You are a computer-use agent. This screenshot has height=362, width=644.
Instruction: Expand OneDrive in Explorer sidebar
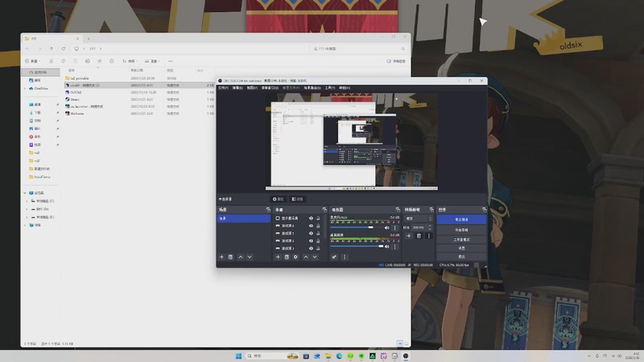(x=25, y=88)
